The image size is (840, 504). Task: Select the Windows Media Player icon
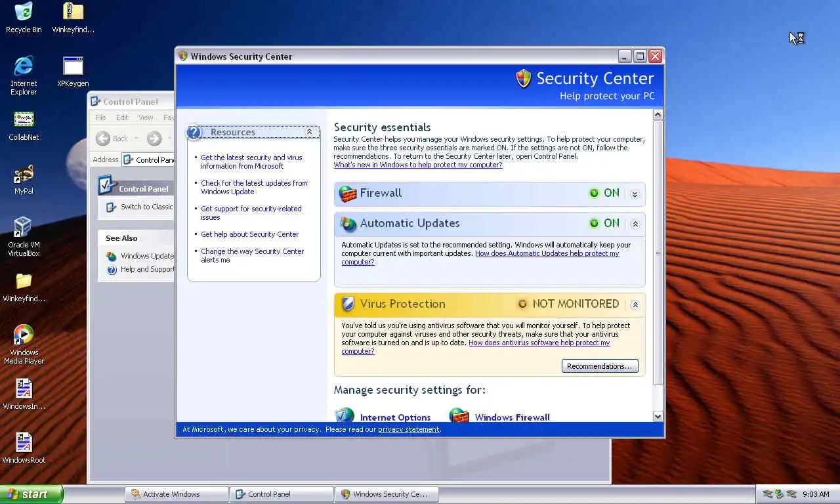24,345
